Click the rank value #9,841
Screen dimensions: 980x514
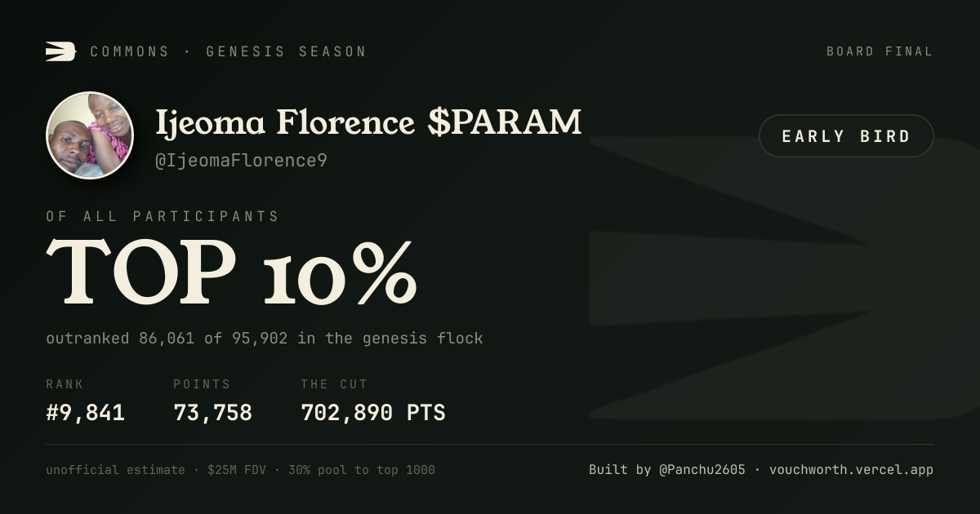86,413
